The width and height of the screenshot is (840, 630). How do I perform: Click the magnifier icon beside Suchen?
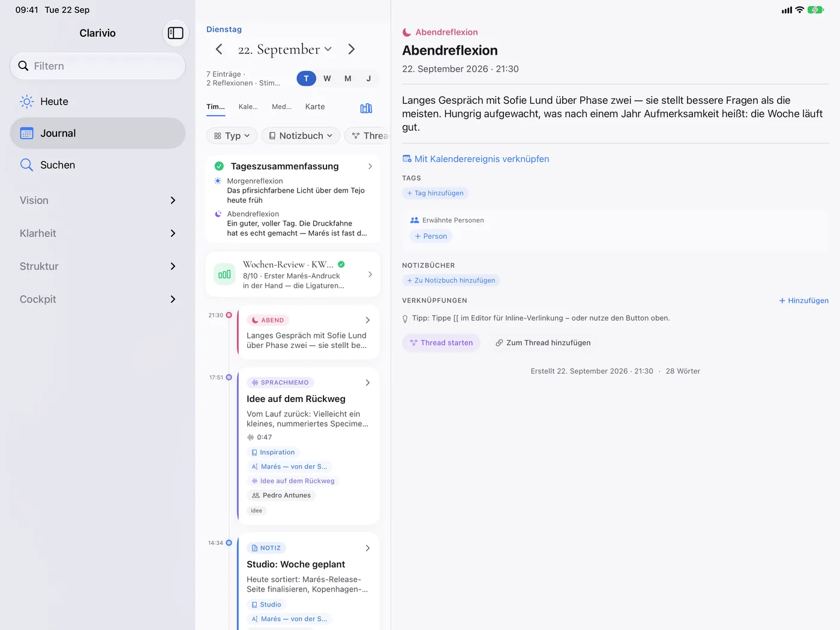click(26, 165)
